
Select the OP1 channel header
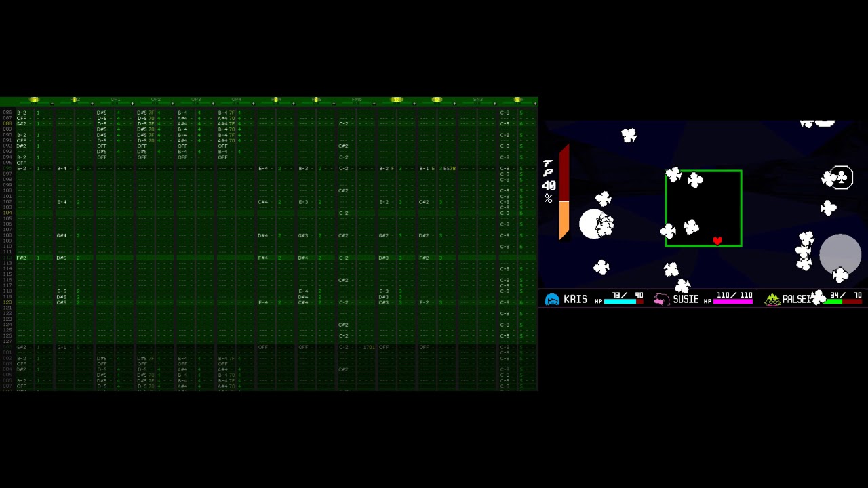(x=116, y=100)
